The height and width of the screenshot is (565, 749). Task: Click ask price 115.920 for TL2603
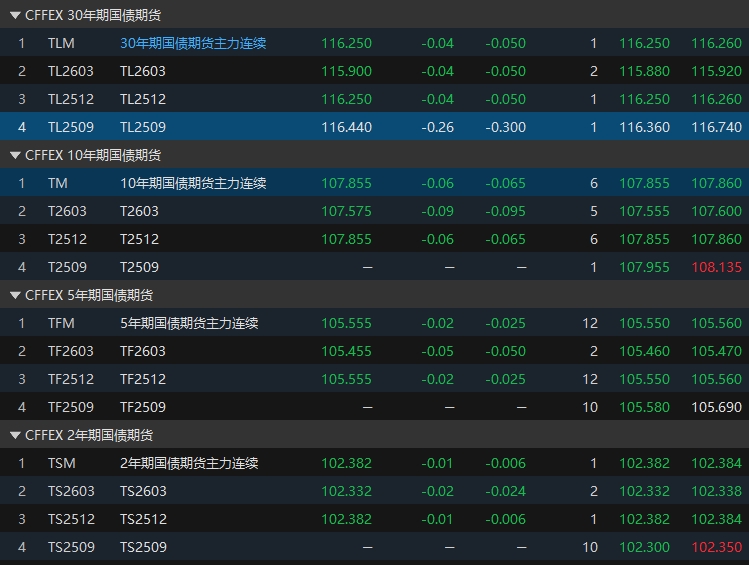click(x=717, y=71)
